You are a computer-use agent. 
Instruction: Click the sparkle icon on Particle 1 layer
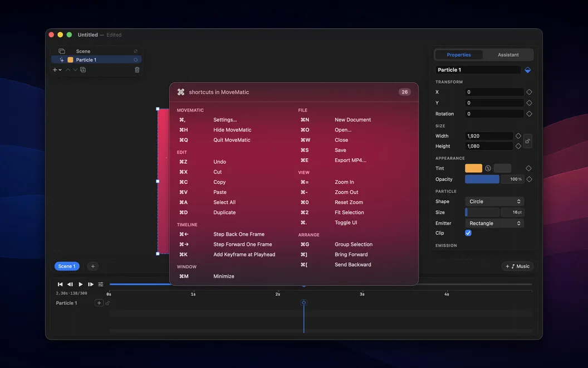pyautogui.click(x=61, y=60)
